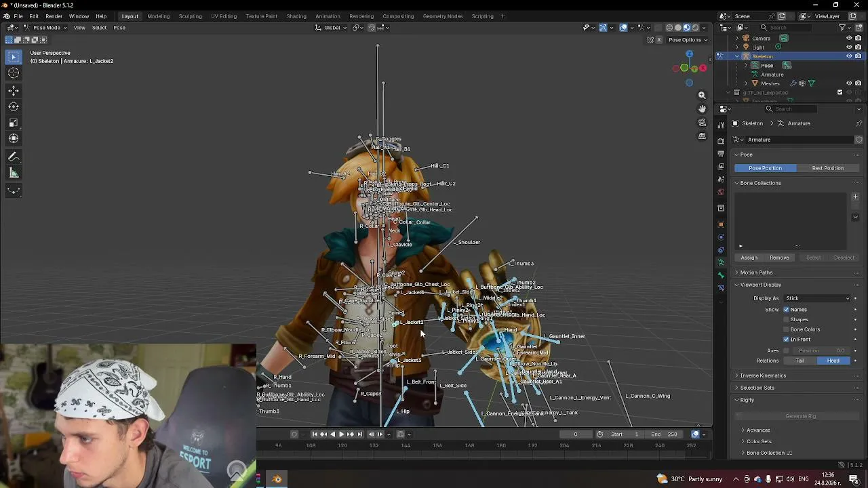868x488 pixels.
Task: Click the pin icon in properties breadcrumb
Action: click(x=859, y=123)
